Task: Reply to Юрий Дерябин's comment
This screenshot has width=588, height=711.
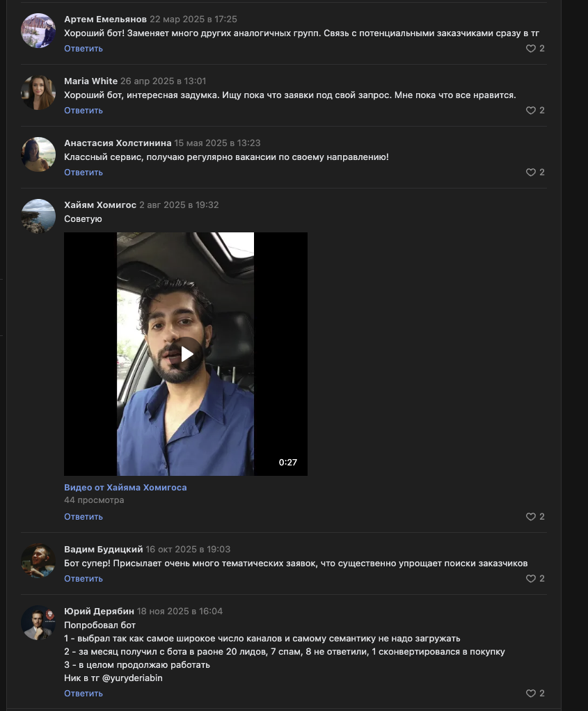Action: click(84, 694)
